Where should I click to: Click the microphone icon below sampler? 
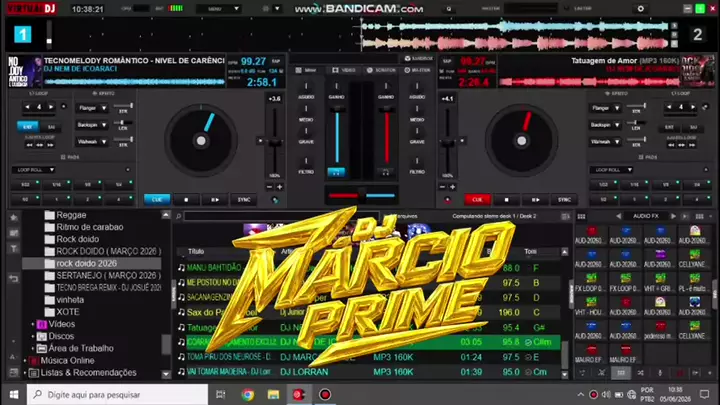660,373
